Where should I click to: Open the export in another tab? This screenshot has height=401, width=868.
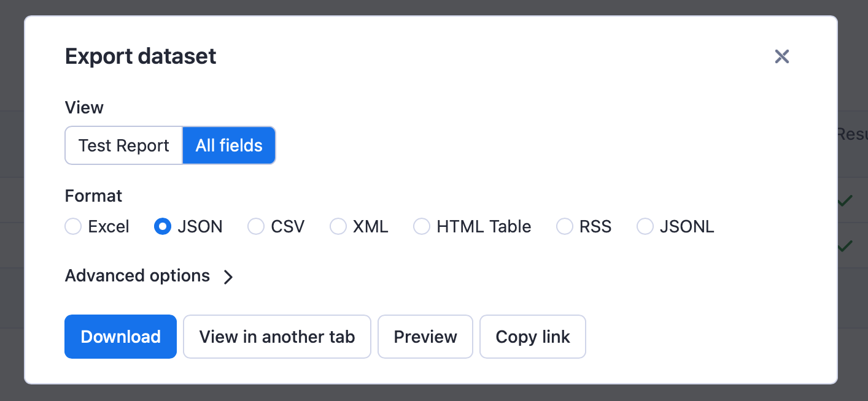click(277, 337)
